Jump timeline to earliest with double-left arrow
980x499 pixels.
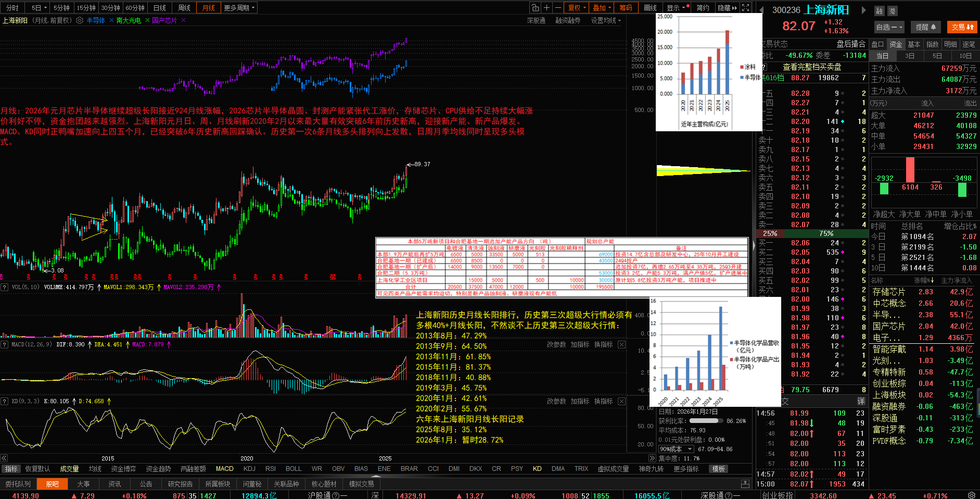pyautogui.click(x=4, y=458)
